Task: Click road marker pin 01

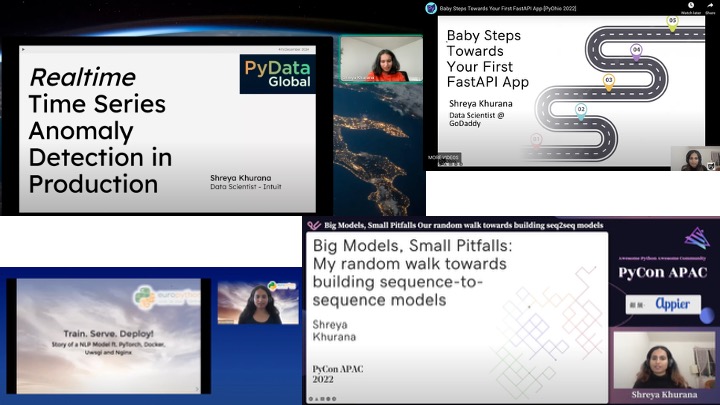Action: [536, 141]
